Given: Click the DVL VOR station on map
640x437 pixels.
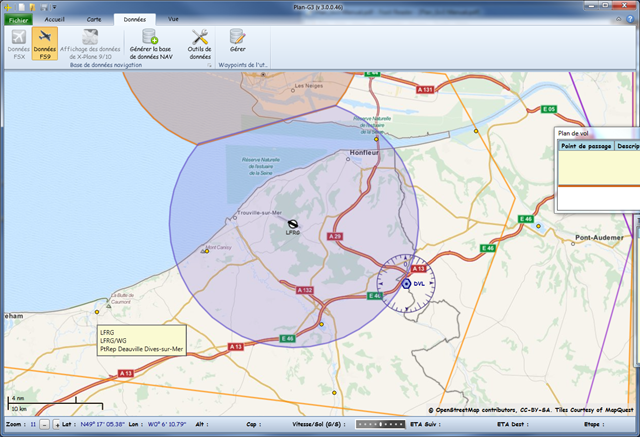Looking at the screenshot, I should pos(406,284).
